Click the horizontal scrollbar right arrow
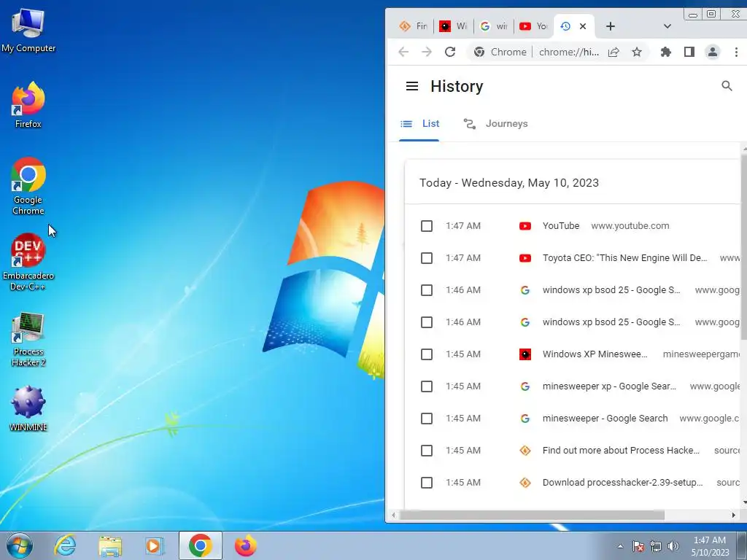This screenshot has height=560, width=747. point(733,515)
